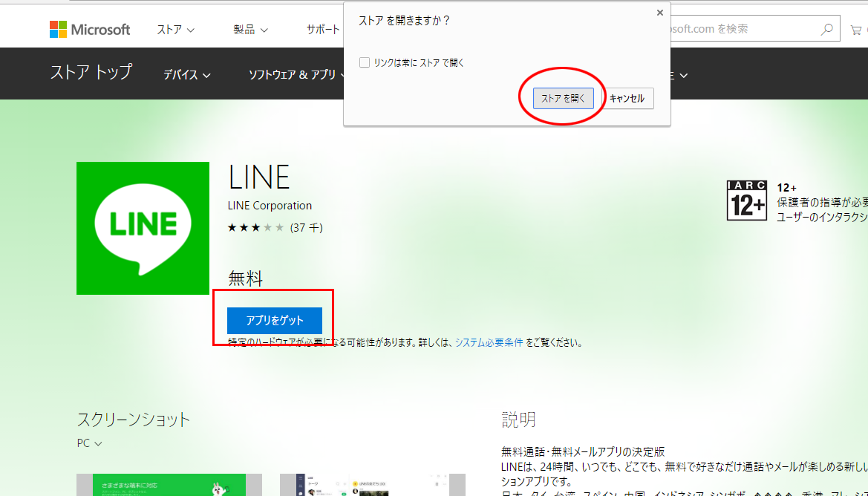
Task: Click the green LINE app icon
Action: pos(143,228)
